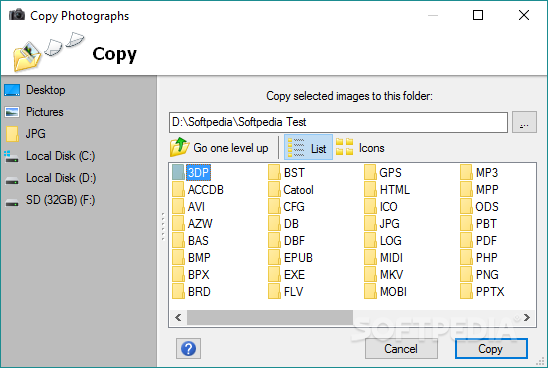Viewport: 548px width, 368px height.
Task: Select the ODS folder
Action: tap(480, 207)
